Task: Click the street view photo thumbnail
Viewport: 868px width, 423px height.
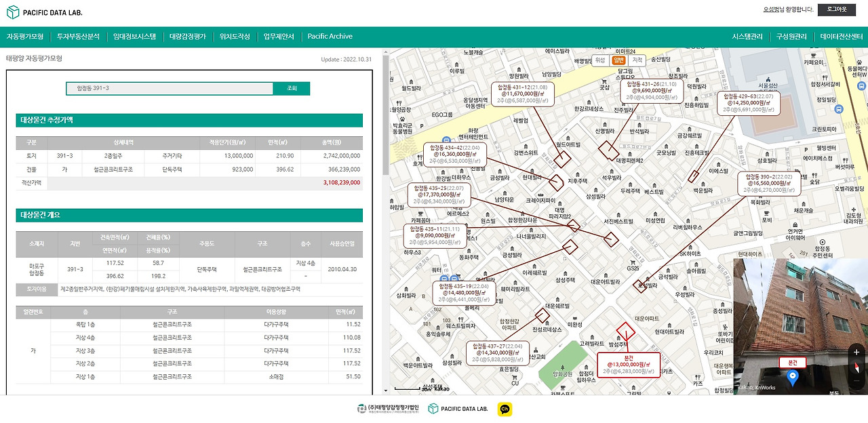Action: (x=801, y=326)
